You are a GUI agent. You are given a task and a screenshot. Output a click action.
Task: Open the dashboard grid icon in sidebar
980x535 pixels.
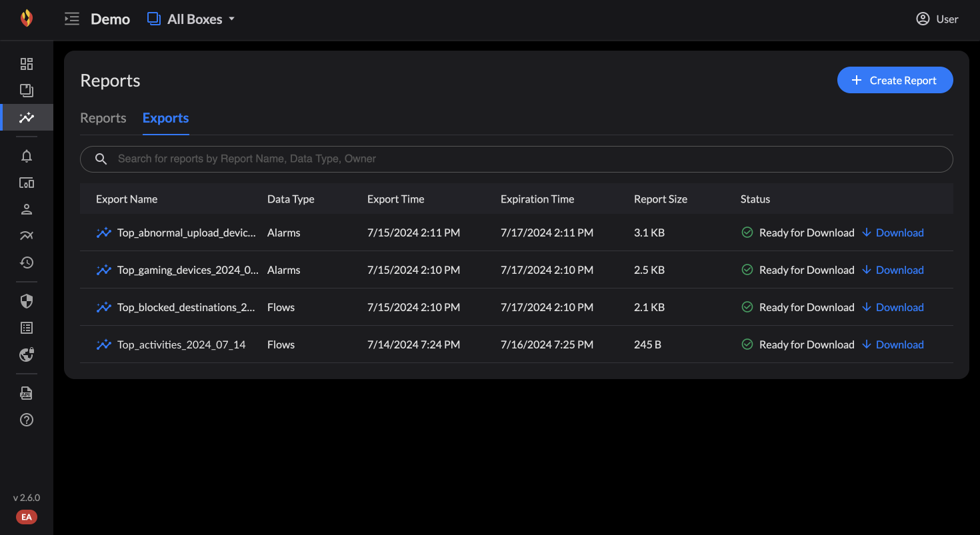(27, 64)
